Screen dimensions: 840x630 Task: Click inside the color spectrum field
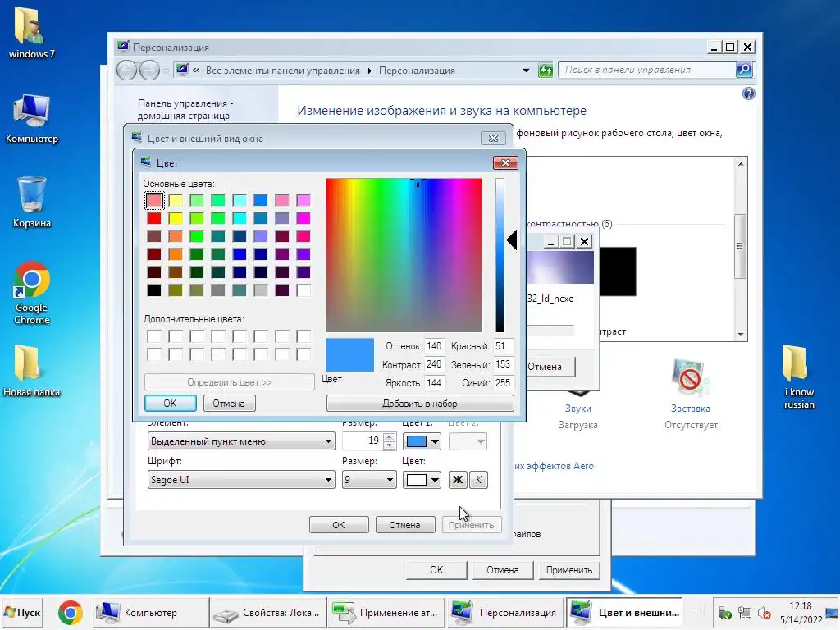coord(404,255)
